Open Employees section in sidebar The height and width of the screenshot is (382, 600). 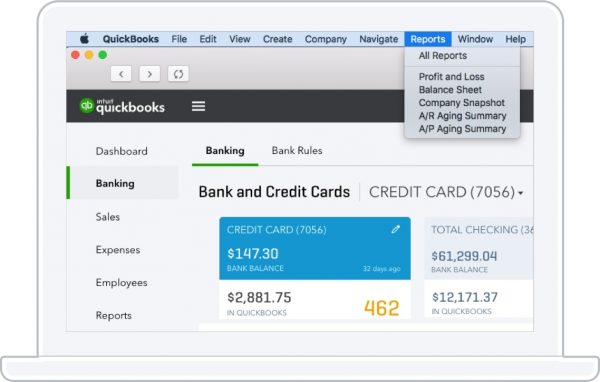[121, 283]
